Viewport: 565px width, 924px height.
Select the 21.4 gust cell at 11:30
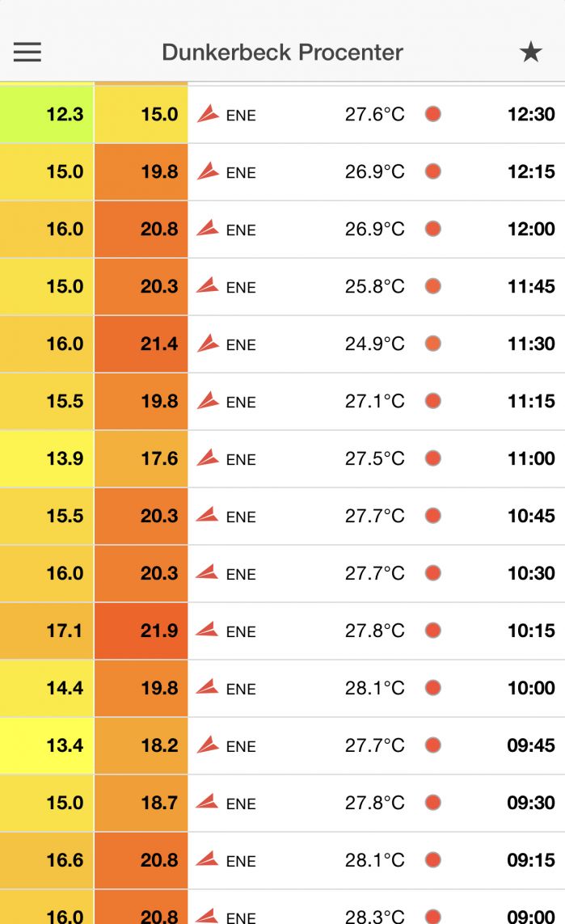141,344
